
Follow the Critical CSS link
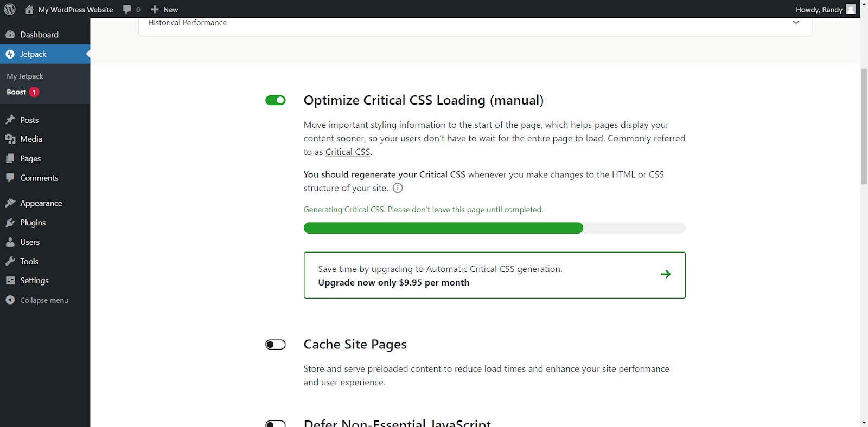click(x=348, y=152)
